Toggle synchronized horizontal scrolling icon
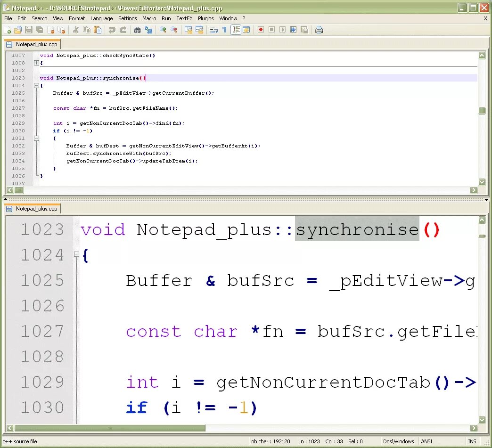Viewport: 492px width, 448px height. [x=199, y=30]
